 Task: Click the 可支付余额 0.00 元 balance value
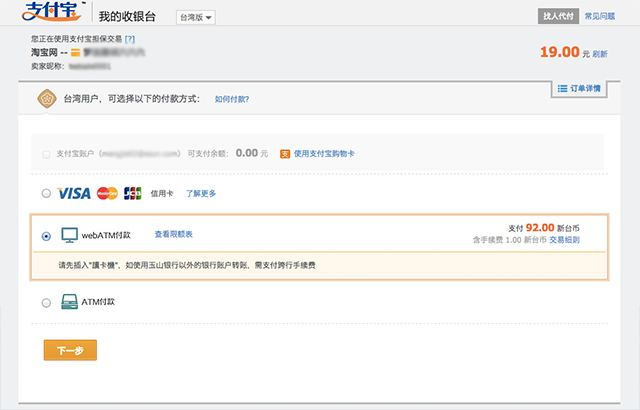251,153
